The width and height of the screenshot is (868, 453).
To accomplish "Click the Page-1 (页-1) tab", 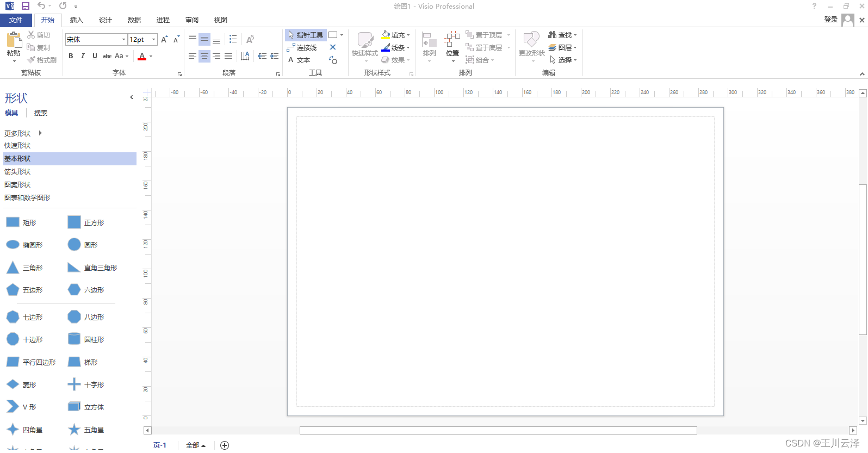I will pos(160,445).
